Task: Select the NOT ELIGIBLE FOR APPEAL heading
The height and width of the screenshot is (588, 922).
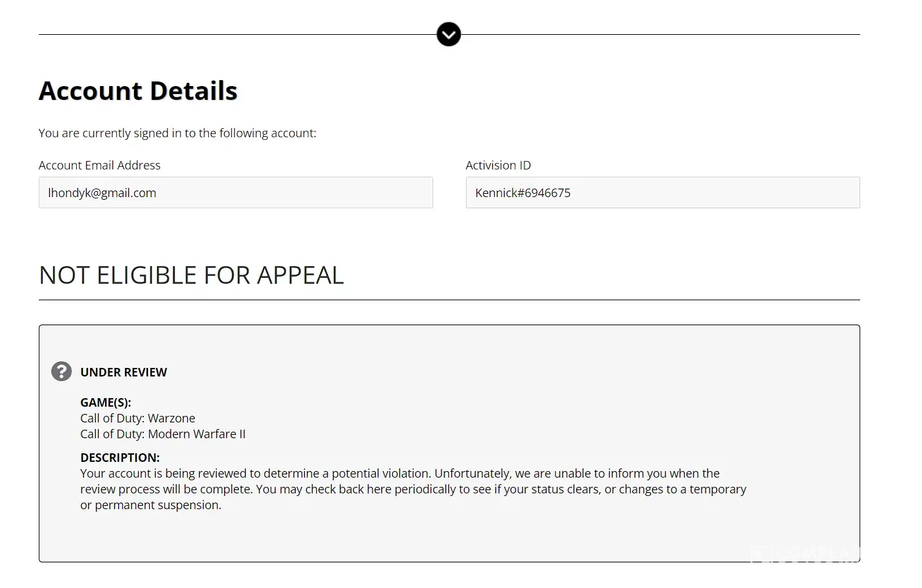Action: [191, 275]
